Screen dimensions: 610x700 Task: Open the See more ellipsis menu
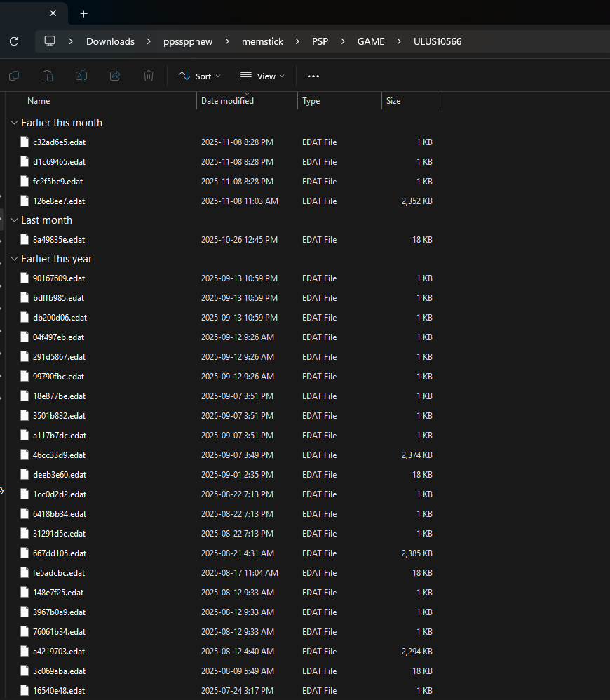coord(313,76)
